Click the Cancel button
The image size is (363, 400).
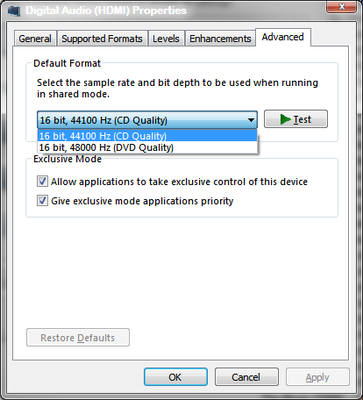point(247,377)
